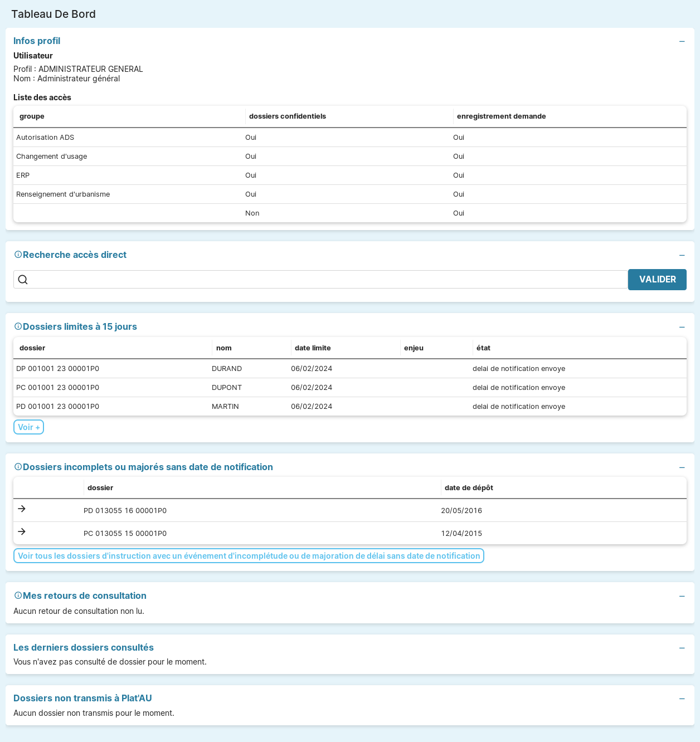Minimize the Dossiers incomplets ou majorés widget
This screenshot has height=742, width=700.
coord(682,467)
